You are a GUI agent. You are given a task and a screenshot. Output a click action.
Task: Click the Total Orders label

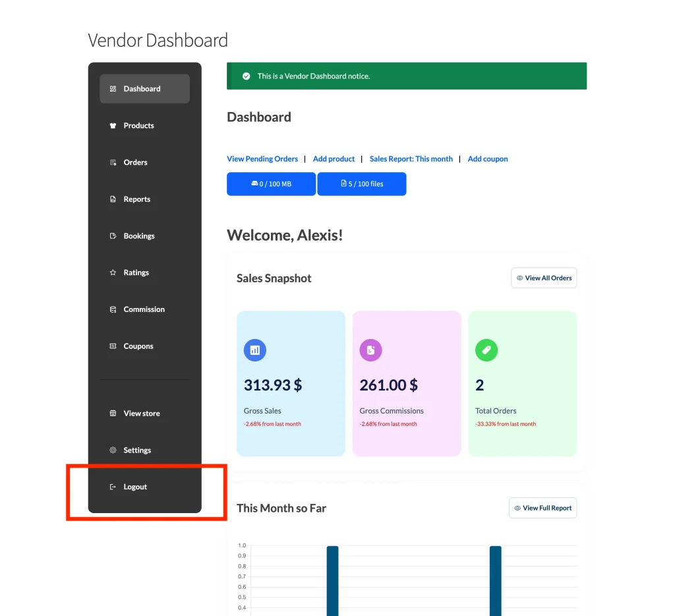coord(496,411)
